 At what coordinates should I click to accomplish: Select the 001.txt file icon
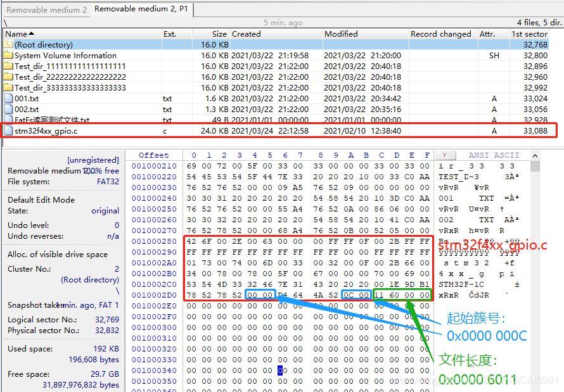pos(9,98)
